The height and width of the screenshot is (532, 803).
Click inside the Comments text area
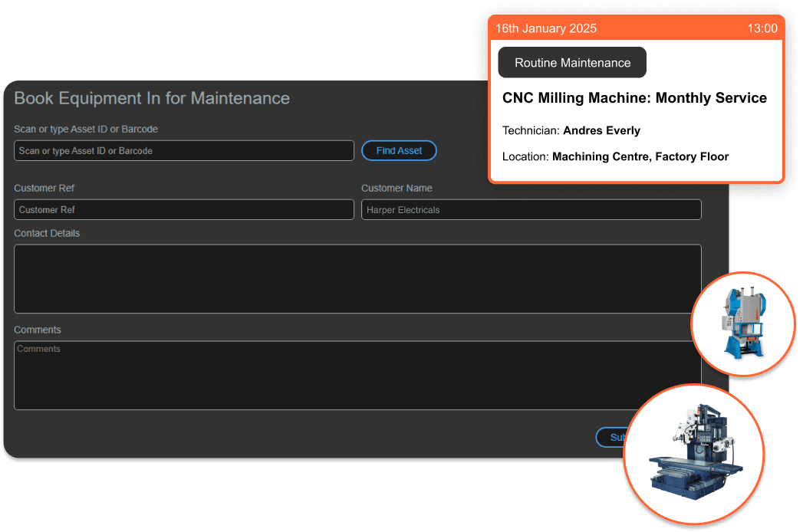coord(357,376)
